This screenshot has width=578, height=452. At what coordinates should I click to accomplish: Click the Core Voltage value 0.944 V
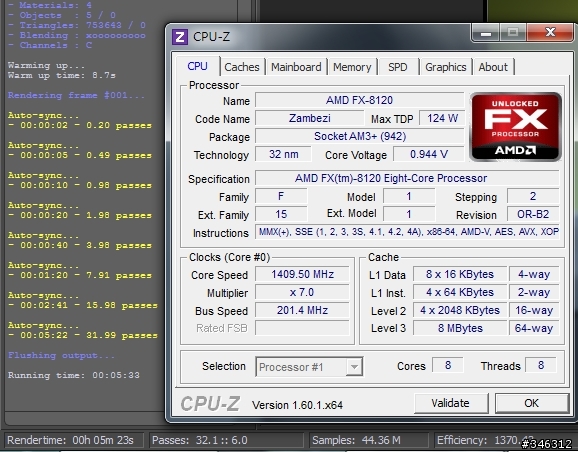[x=429, y=154]
